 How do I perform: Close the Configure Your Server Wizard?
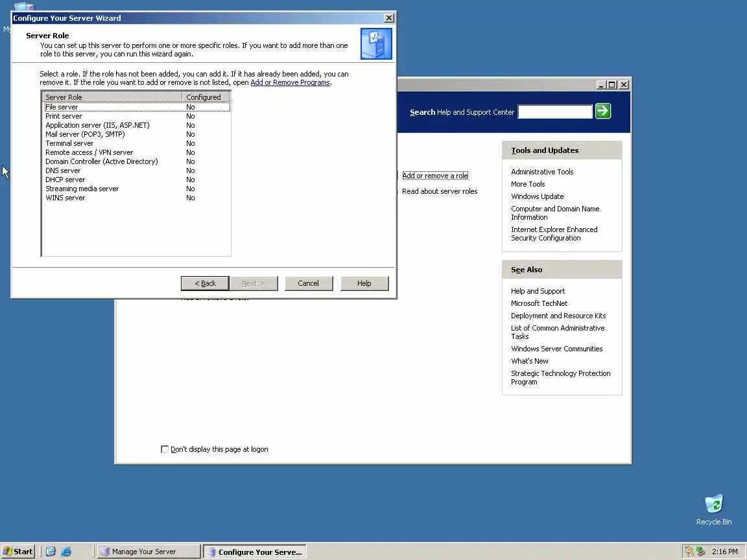[389, 18]
